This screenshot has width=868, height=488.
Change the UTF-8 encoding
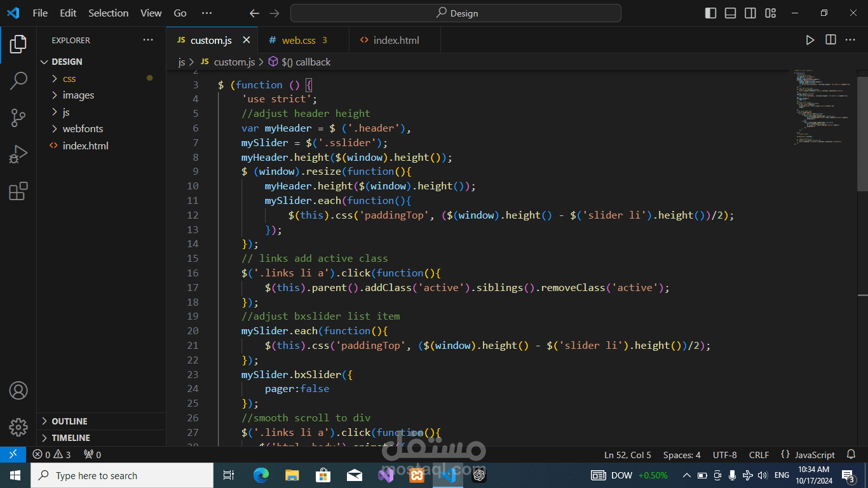point(725,455)
